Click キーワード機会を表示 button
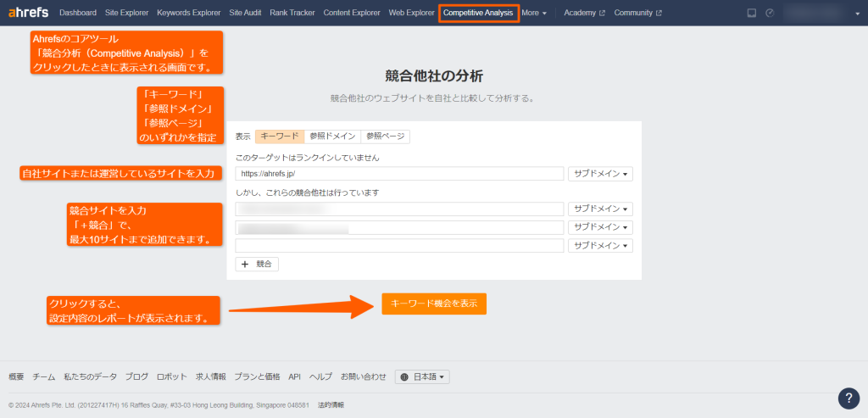 click(x=434, y=304)
